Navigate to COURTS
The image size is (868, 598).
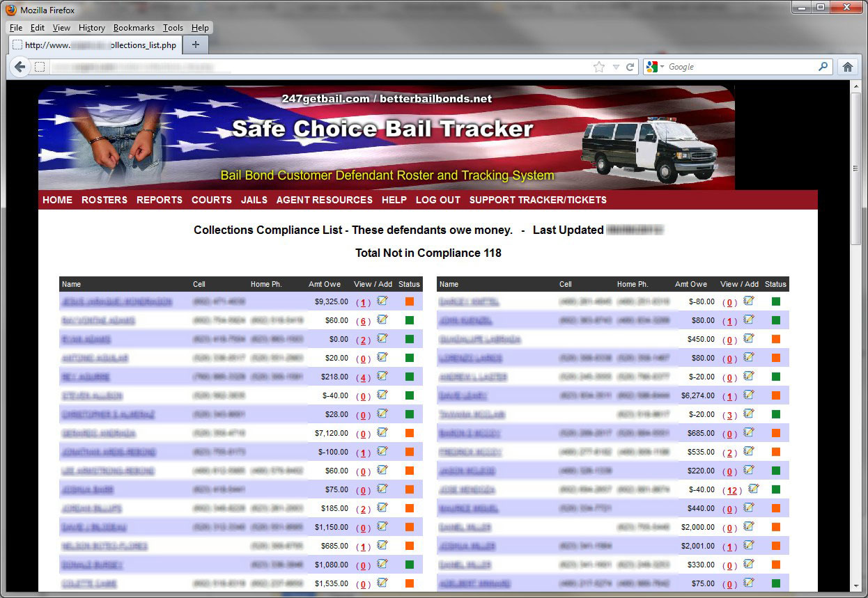click(212, 200)
